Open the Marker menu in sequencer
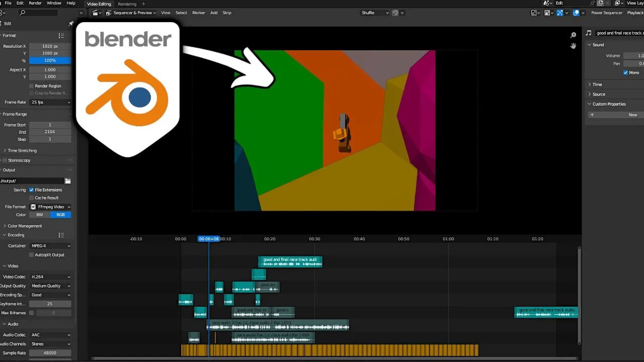Screen dimensions: 644x362 pos(199,13)
